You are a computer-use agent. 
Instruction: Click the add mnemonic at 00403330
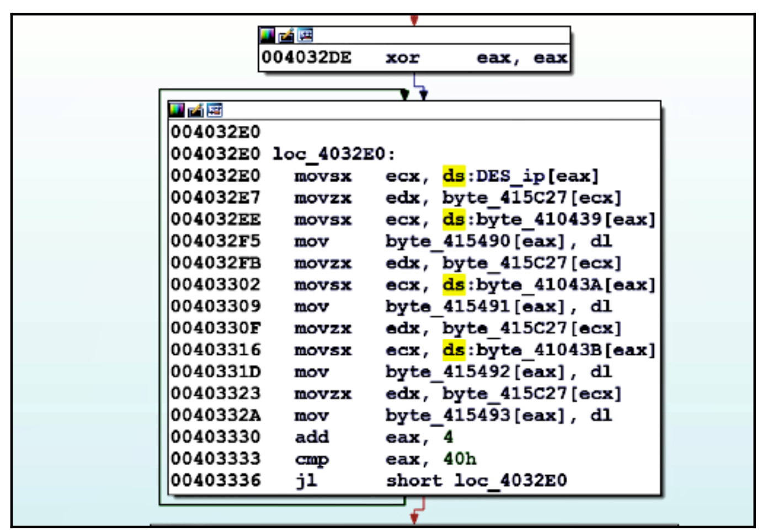pyautogui.click(x=312, y=437)
